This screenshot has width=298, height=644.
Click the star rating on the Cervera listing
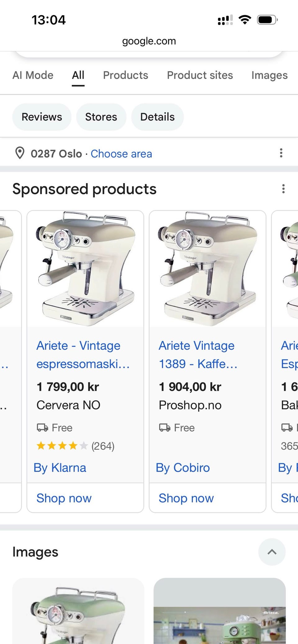pos(62,446)
